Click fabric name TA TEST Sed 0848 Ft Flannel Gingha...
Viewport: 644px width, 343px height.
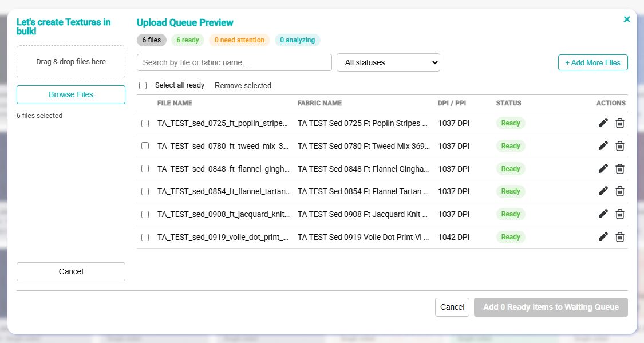pyautogui.click(x=363, y=169)
